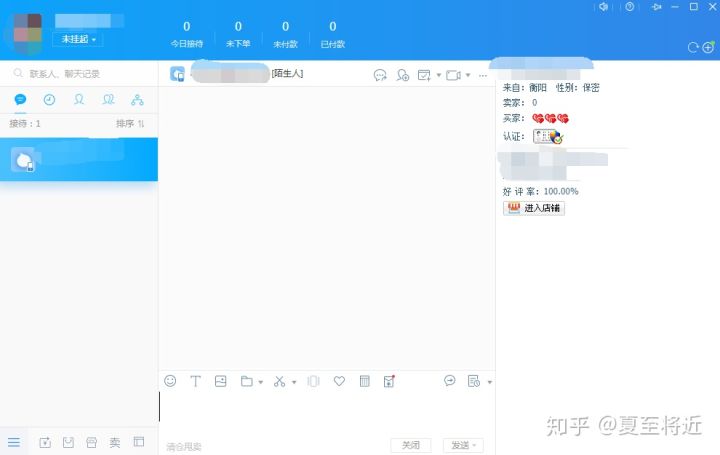Click the bottom-left bought items bag icon
The image size is (720, 455).
(x=68, y=442)
